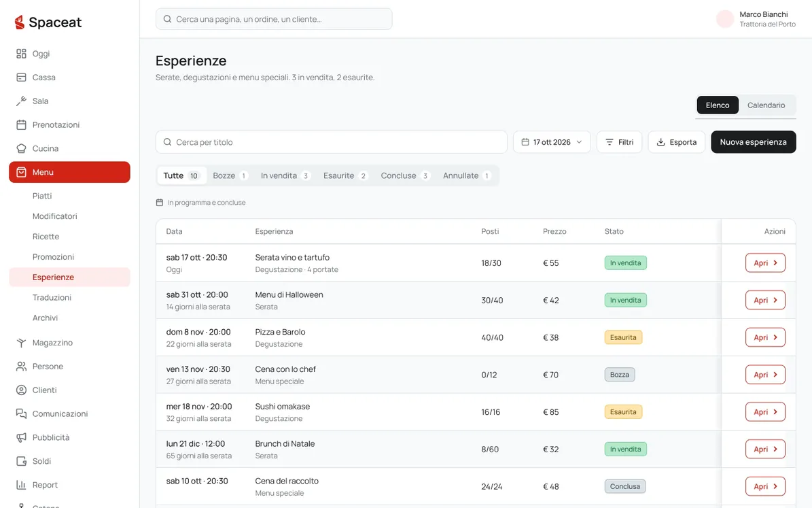Image resolution: width=812 pixels, height=508 pixels.
Task: Click the Brunch di Natale title
Action: click(x=285, y=443)
